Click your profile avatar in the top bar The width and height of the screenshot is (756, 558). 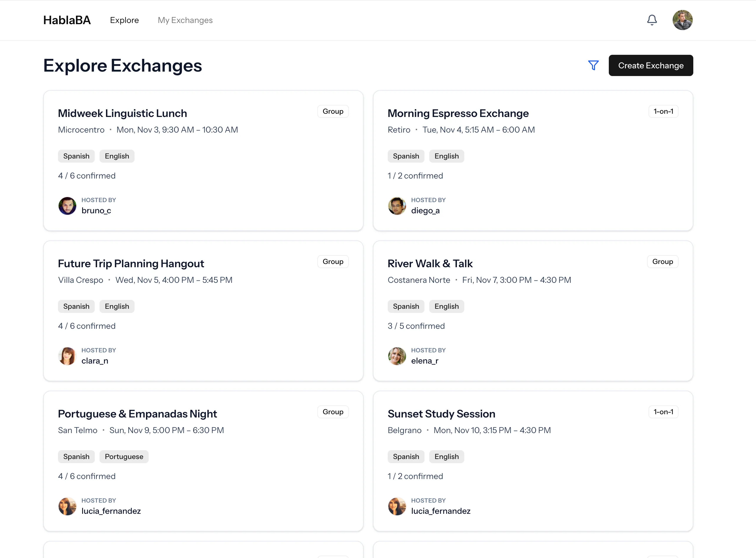click(682, 20)
